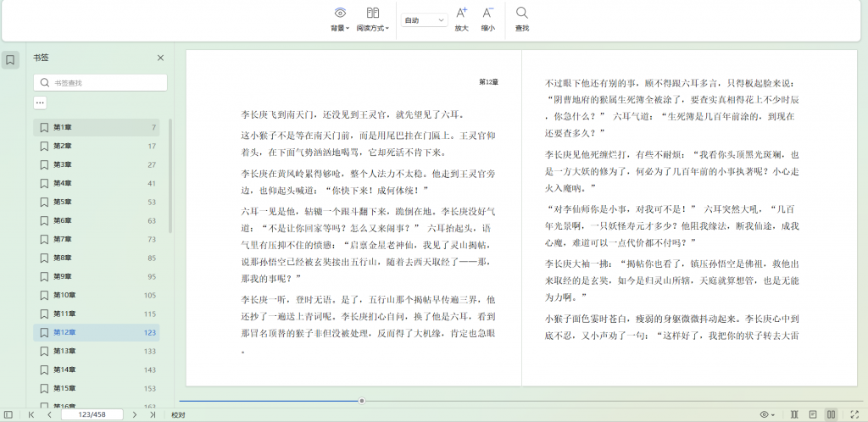Switch to single page view icon
The height and width of the screenshot is (422, 868).
pyautogui.click(x=813, y=414)
